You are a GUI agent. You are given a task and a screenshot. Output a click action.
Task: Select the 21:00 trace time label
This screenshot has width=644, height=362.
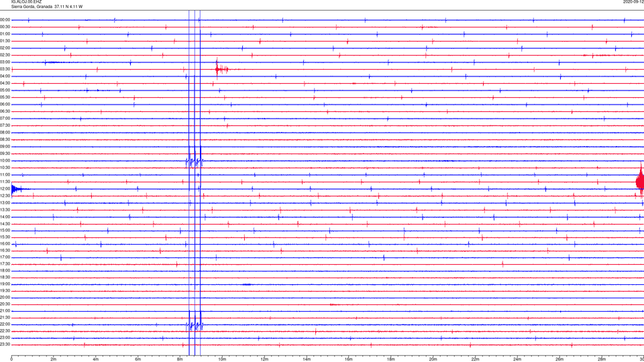[5, 311]
